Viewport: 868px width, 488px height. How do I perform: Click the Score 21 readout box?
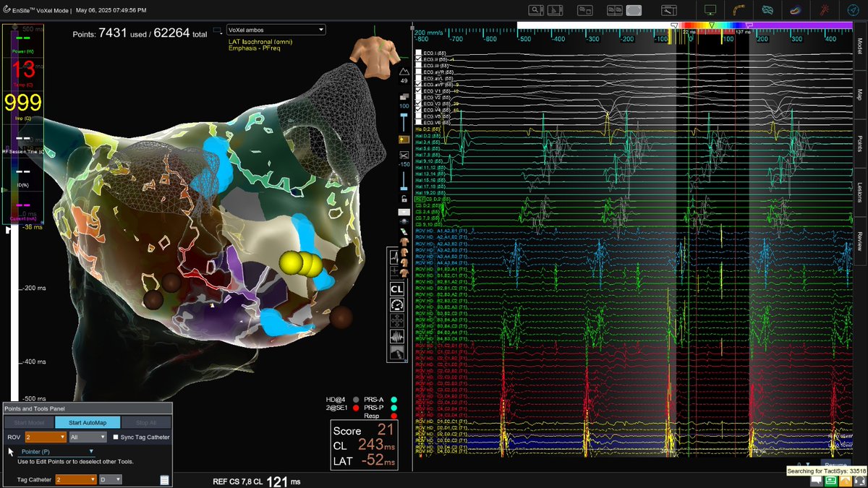point(365,444)
